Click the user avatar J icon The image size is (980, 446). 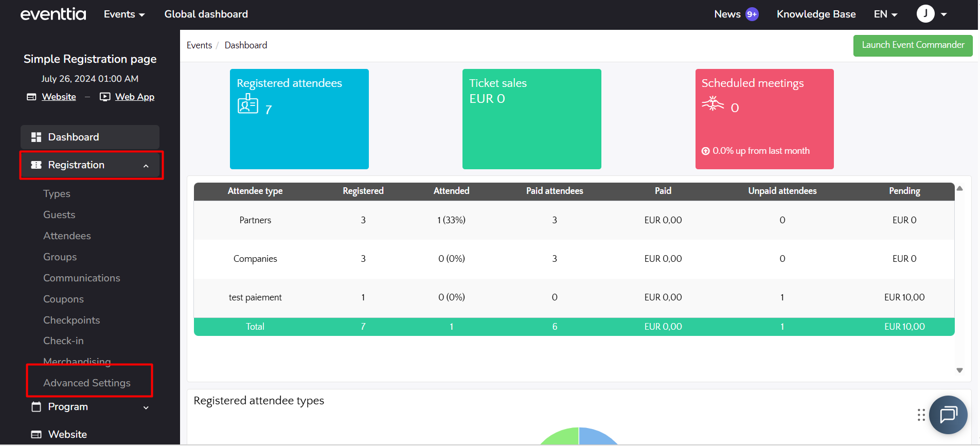pyautogui.click(x=925, y=14)
